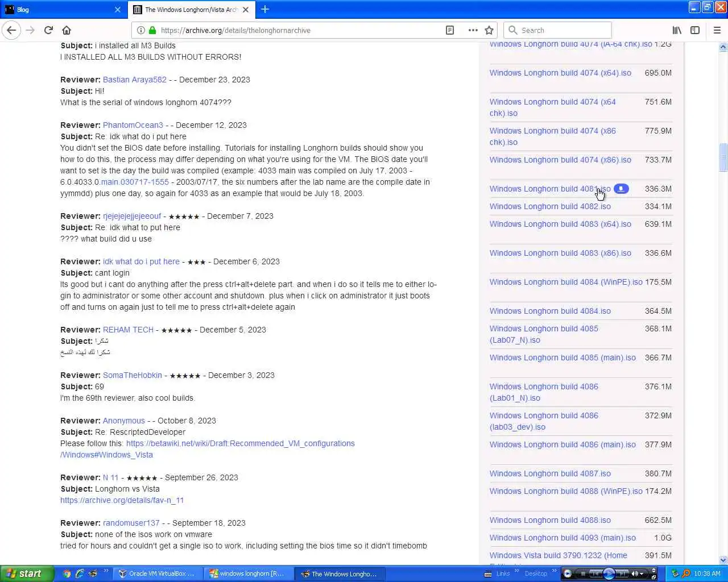Image resolution: width=728 pixels, height=582 pixels.
Task: Open reviewer PhantomOcean3 profile
Action: [x=133, y=125]
